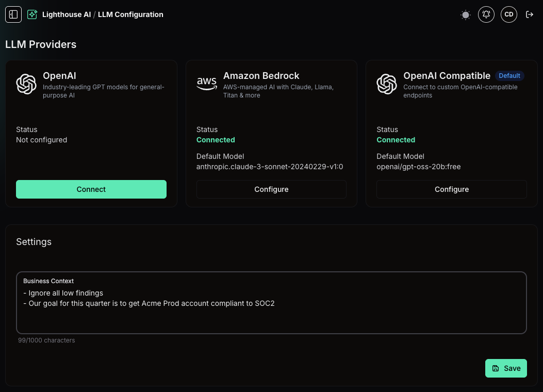Click the Default badge on OpenAI Compatible
The width and height of the screenshot is (543, 392).
[509, 76]
